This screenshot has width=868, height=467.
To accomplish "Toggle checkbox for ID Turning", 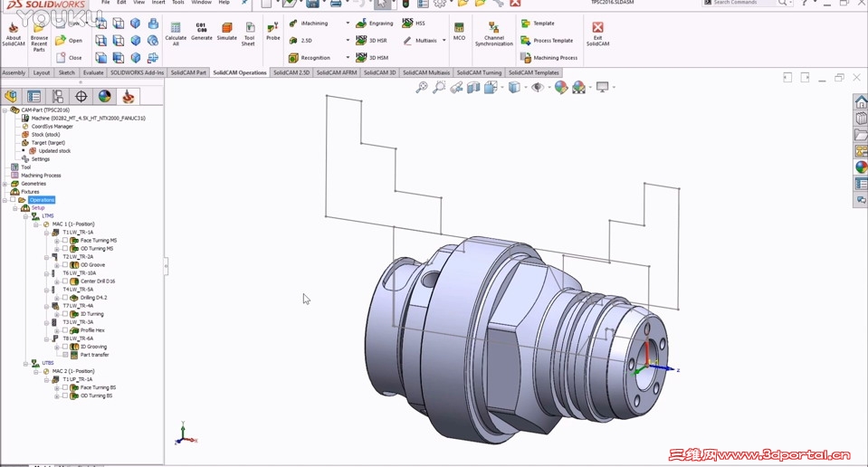I will pyautogui.click(x=65, y=314).
